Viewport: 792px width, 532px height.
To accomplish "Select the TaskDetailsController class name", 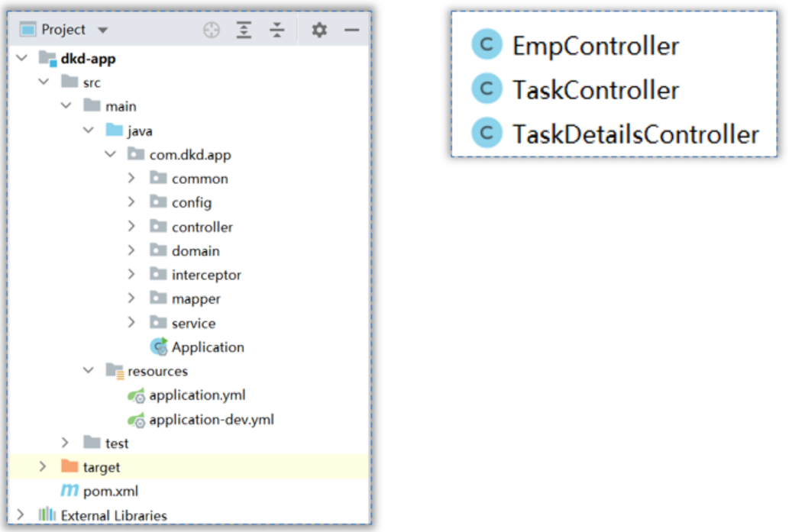I will (635, 134).
